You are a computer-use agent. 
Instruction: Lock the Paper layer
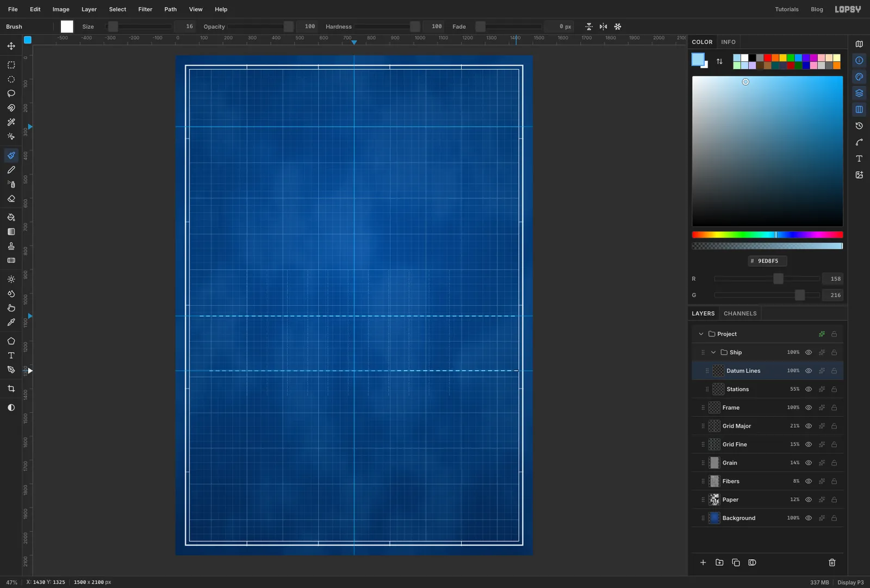point(834,499)
